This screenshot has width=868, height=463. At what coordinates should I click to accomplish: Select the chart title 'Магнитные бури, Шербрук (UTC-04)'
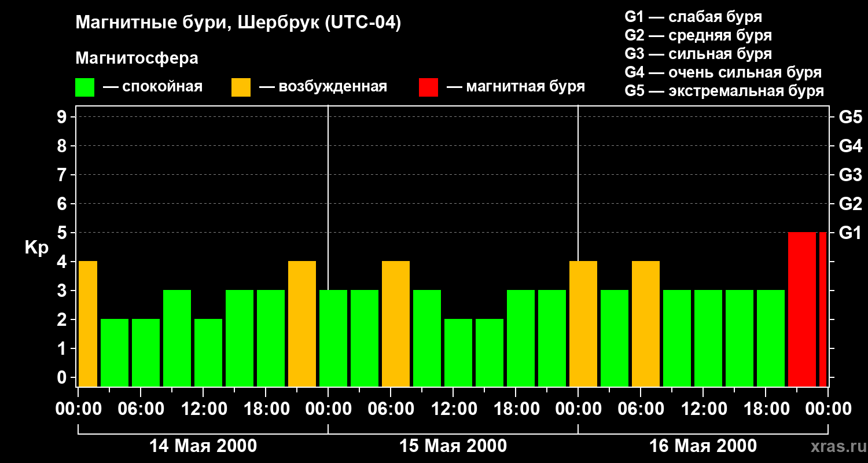pyautogui.click(x=238, y=24)
